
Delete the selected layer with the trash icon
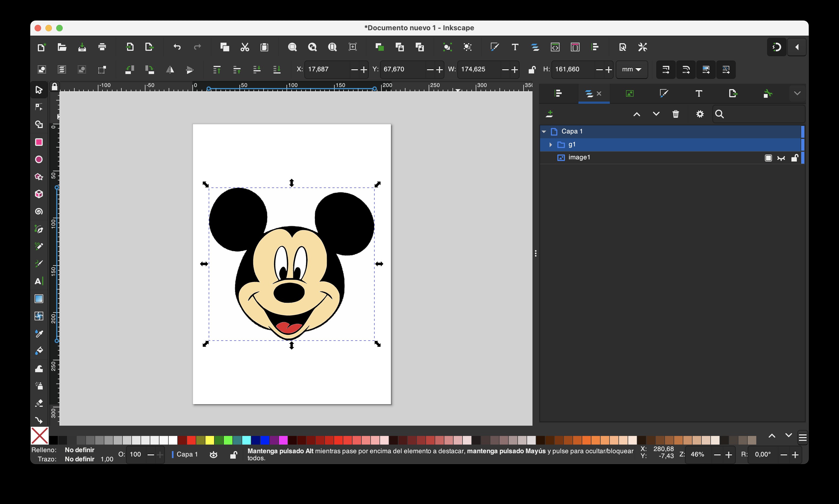point(675,114)
